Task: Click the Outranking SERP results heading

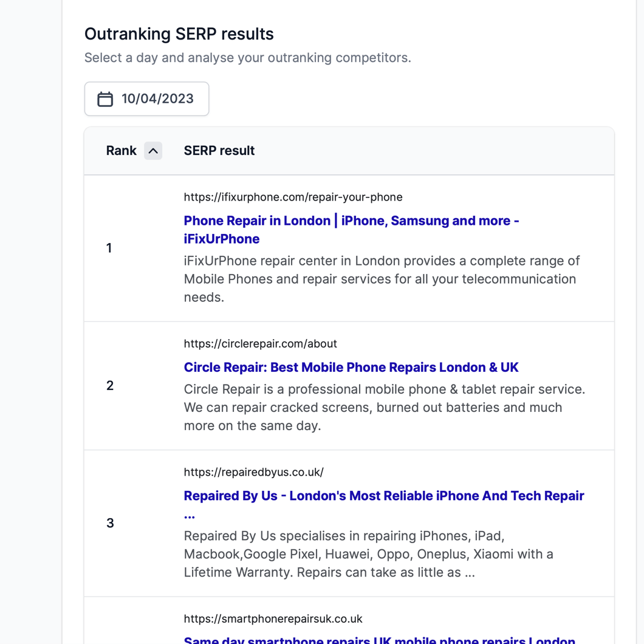Action: click(x=179, y=34)
